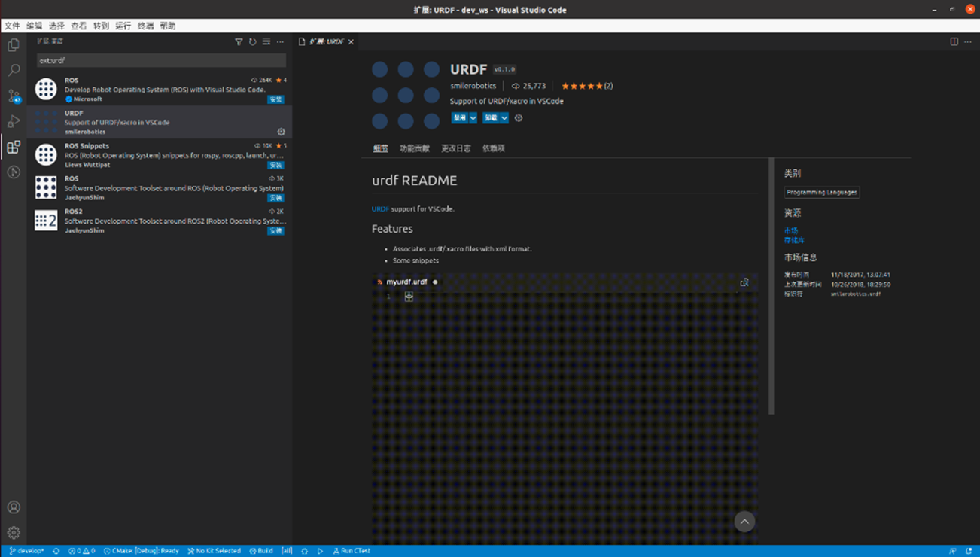Split the editor to the right
This screenshot has height=557, width=980.
click(954, 42)
